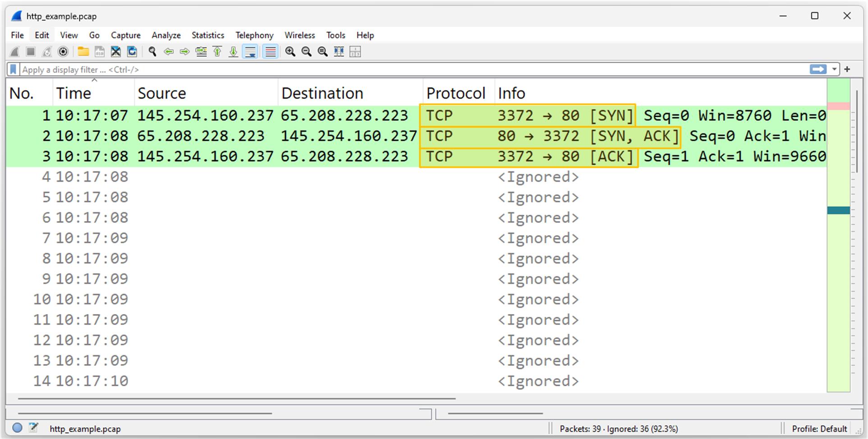Close this capture file via toolbar icon
The height and width of the screenshot is (439, 868).
coord(116,52)
